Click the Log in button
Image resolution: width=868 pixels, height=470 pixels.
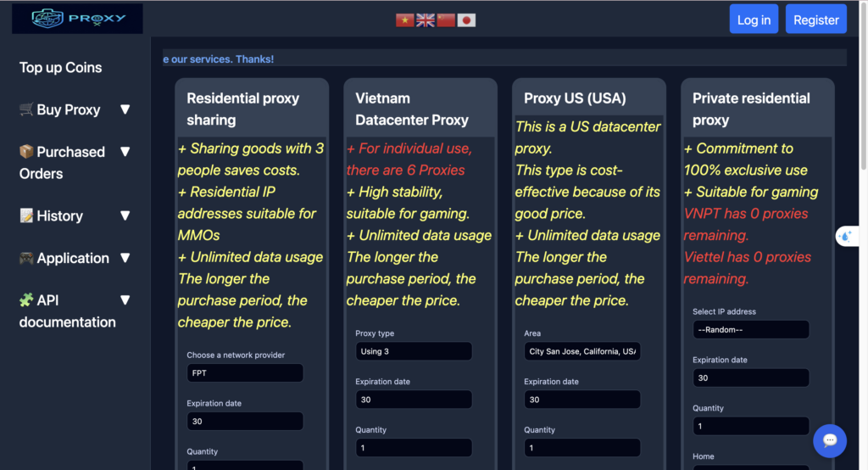point(754,20)
